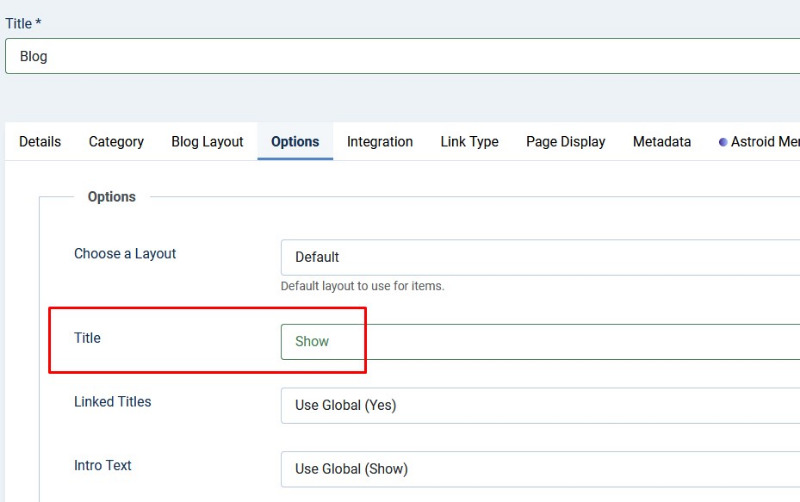Click the active Options tab
800x502 pixels.
point(295,141)
